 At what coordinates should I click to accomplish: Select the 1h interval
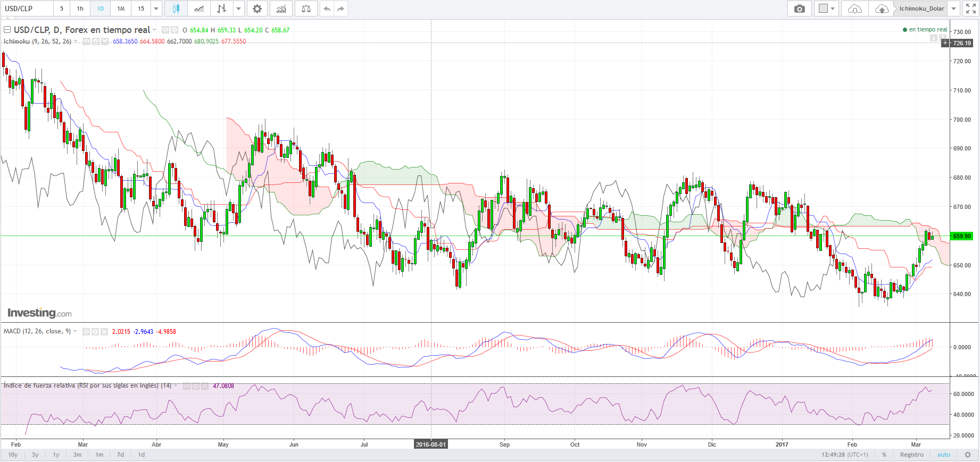click(80, 9)
